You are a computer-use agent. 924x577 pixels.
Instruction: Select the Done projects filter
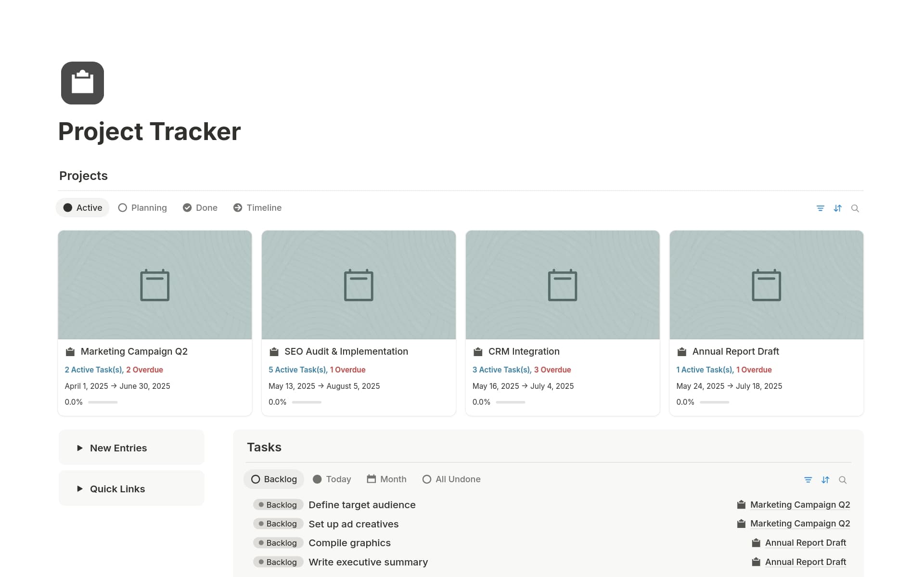[x=200, y=207]
